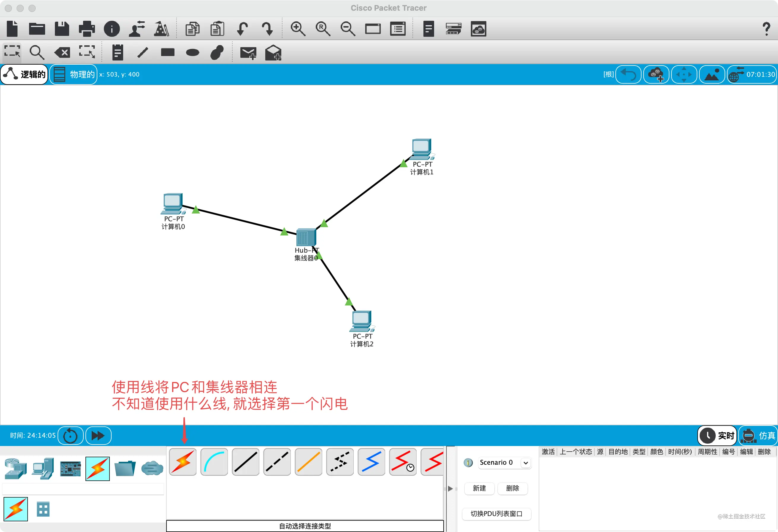778x532 pixels.
Task: Switch to 实时 realtime mode
Action: 717,435
